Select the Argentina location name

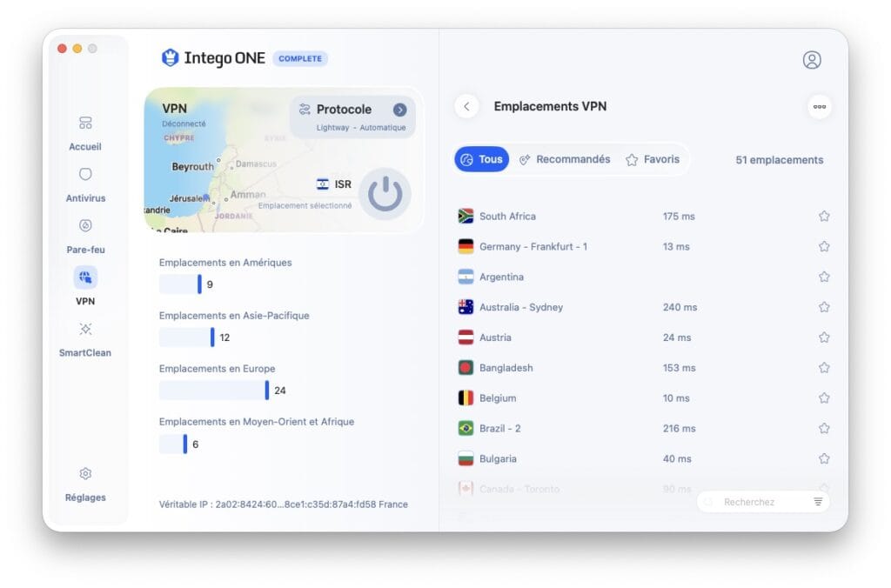501,277
